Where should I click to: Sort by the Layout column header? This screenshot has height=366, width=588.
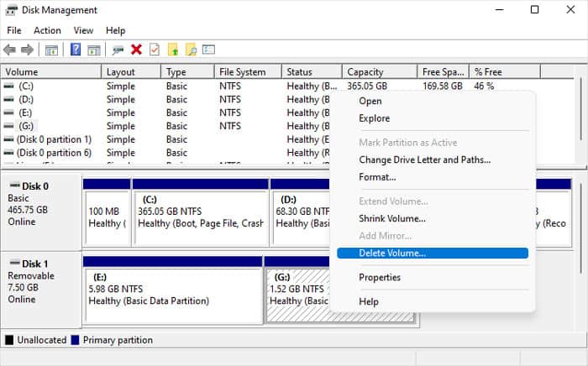click(131, 72)
